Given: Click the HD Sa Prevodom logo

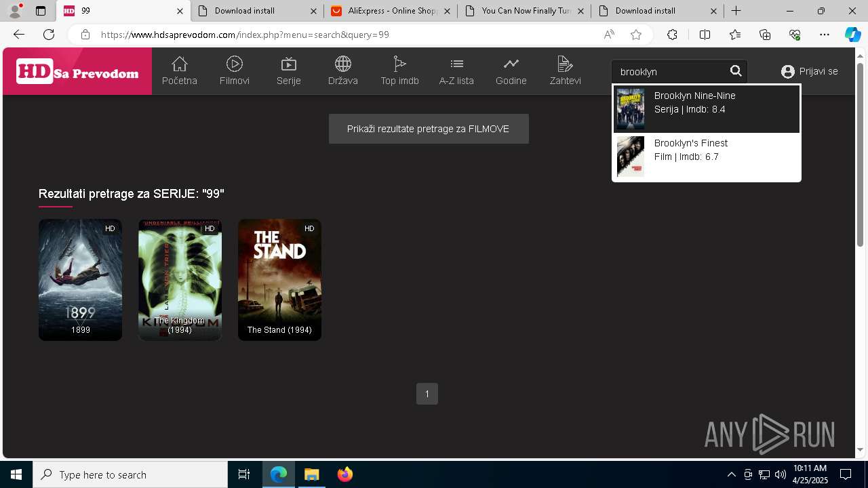Looking at the screenshot, I should tap(77, 71).
